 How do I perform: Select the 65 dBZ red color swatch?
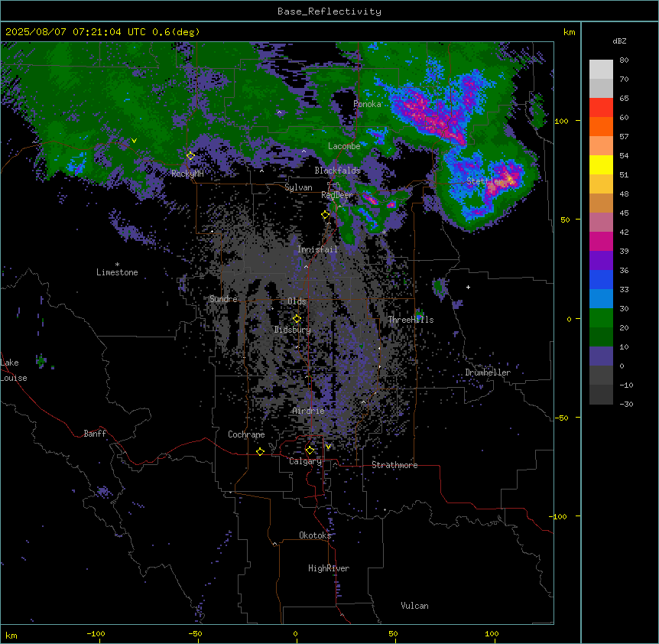pyautogui.click(x=601, y=107)
